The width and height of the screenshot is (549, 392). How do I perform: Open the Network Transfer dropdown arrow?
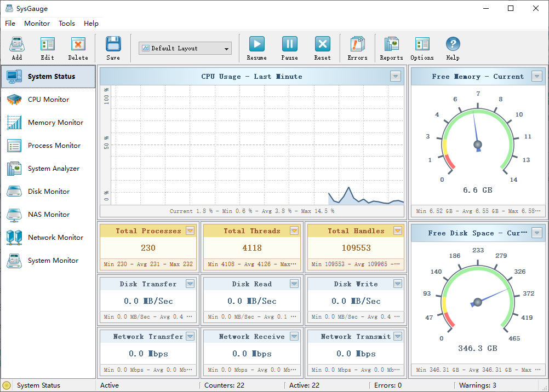[190, 336]
